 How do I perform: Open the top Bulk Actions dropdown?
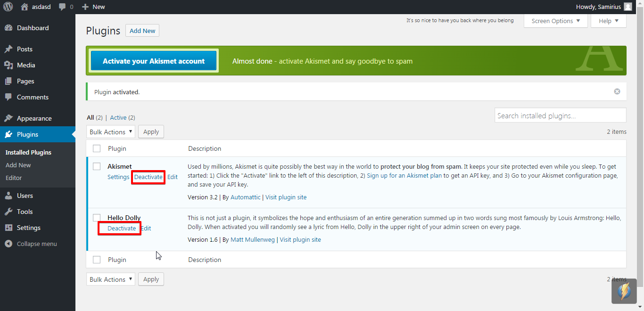(111, 132)
